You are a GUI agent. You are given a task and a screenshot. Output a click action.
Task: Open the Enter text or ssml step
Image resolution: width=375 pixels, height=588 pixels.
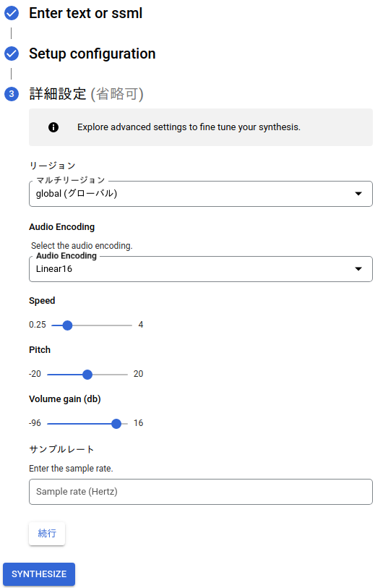[x=86, y=13]
